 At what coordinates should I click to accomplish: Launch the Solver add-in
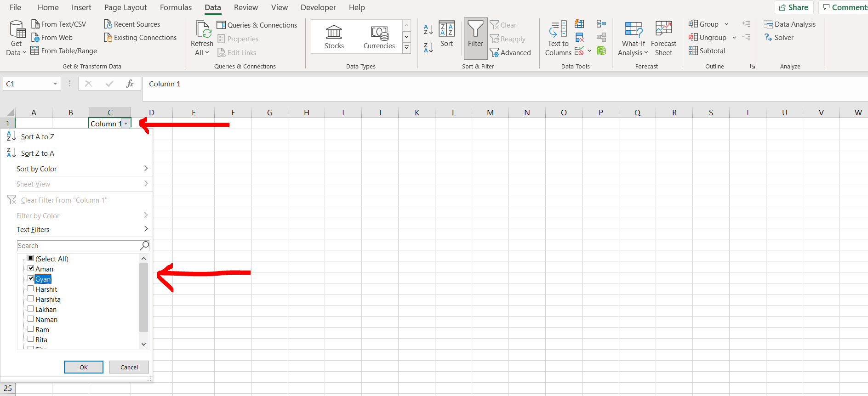click(x=779, y=38)
